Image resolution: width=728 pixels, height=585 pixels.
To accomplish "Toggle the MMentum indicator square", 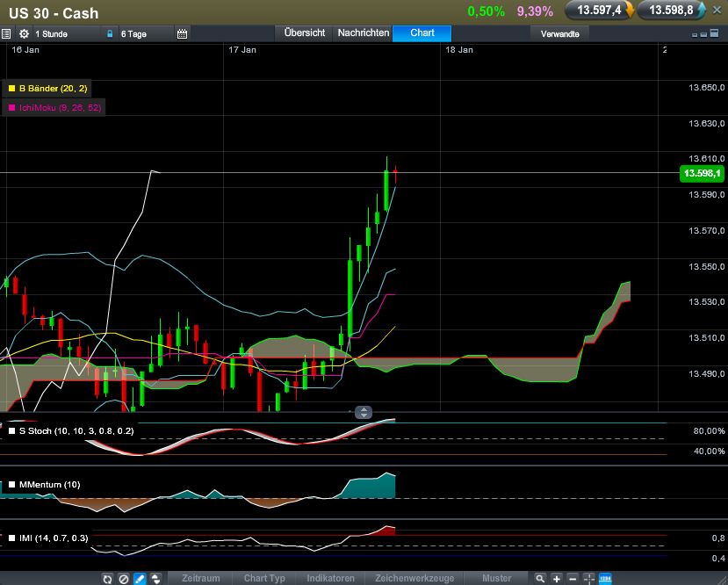I will click(11, 484).
